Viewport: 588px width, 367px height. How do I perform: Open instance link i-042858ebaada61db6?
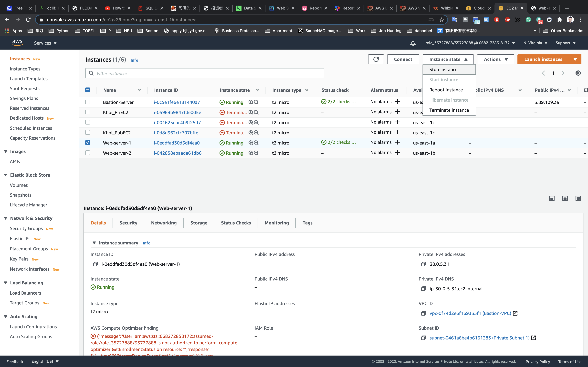[x=177, y=153]
